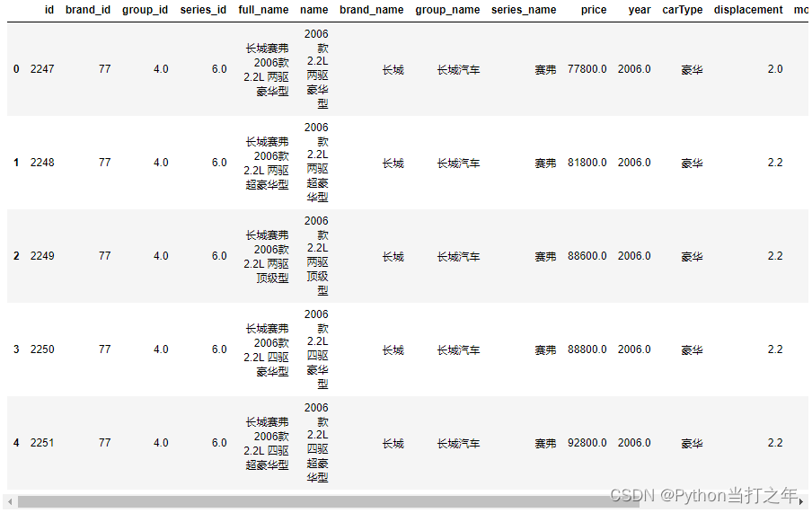Click the series_name column header
Screen dimensions: 812x513
coord(524,10)
